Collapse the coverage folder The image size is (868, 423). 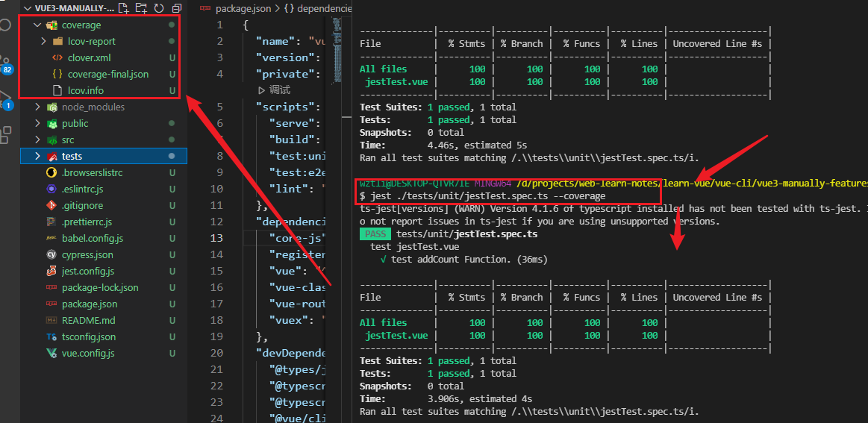(x=37, y=25)
